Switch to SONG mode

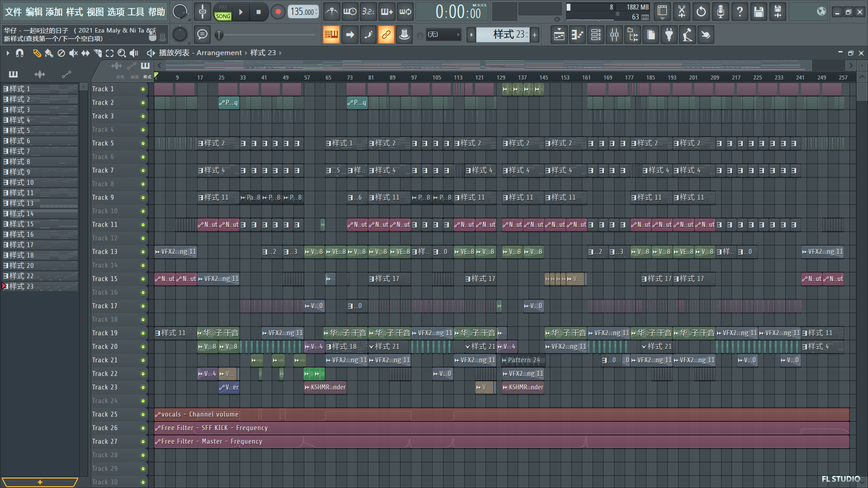pyautogui.click(x=223, y=16)
